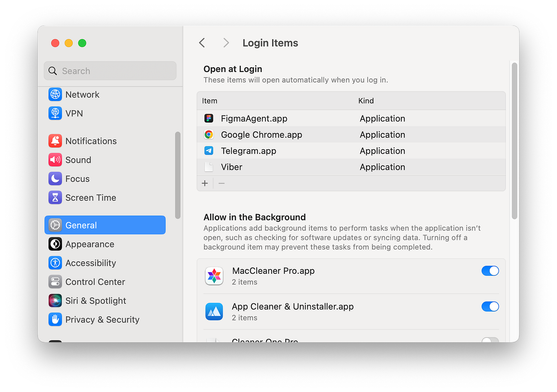Remove login item with minus button
This screenshot has height=392, width=557.
222,183
